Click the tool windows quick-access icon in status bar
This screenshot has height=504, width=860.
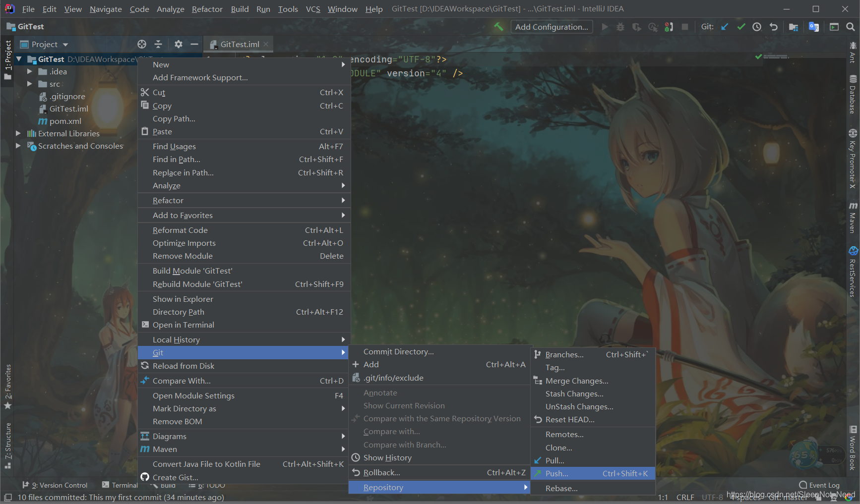pos(8,497)
